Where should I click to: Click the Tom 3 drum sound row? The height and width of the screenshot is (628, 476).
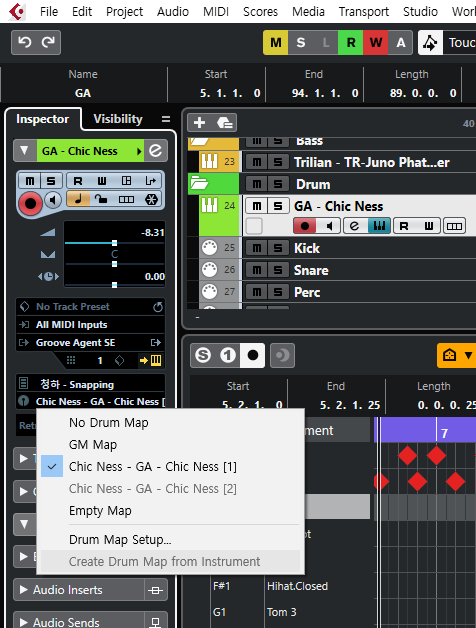point(282,612)
